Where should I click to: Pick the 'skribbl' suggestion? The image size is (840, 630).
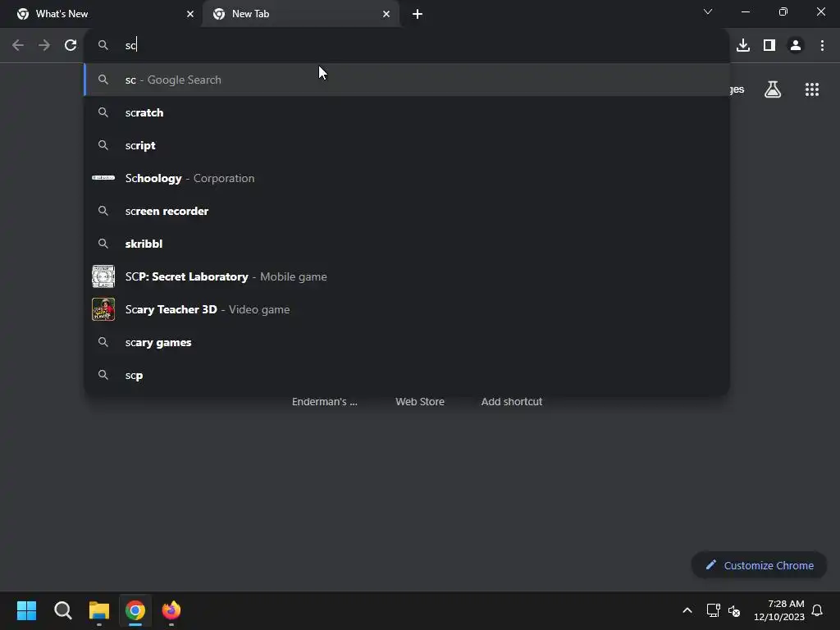click(x=407, y=244)
